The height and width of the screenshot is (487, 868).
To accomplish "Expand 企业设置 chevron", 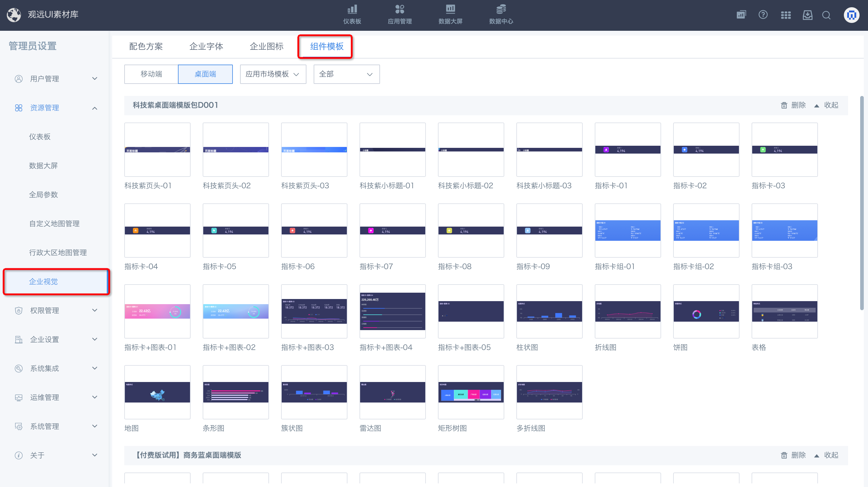I will [95, 339].
